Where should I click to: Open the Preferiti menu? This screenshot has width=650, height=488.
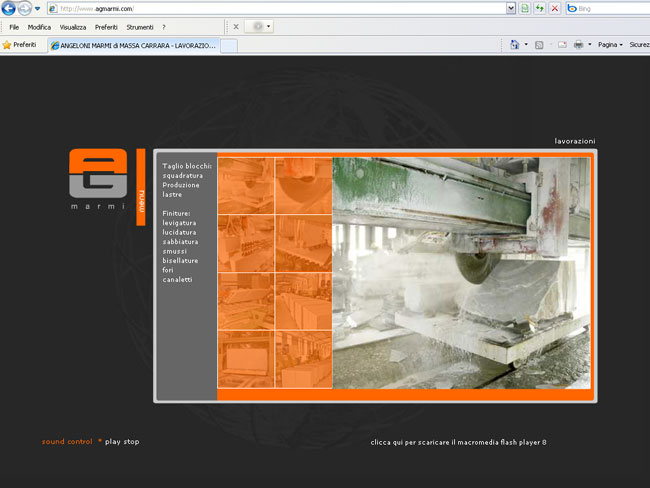coord(106,27)
